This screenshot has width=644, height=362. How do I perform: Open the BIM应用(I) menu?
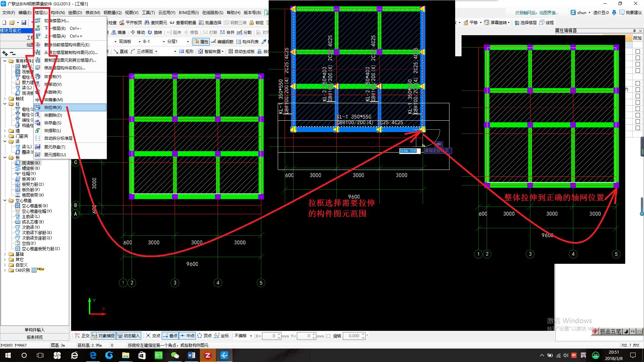[x=189, y=12]
